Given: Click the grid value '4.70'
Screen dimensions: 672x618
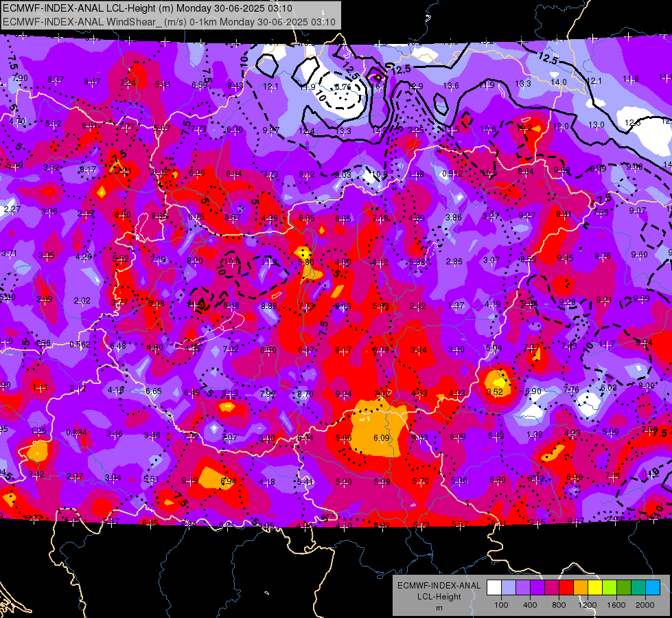Looking at the screenshot, I should [16, 122].
